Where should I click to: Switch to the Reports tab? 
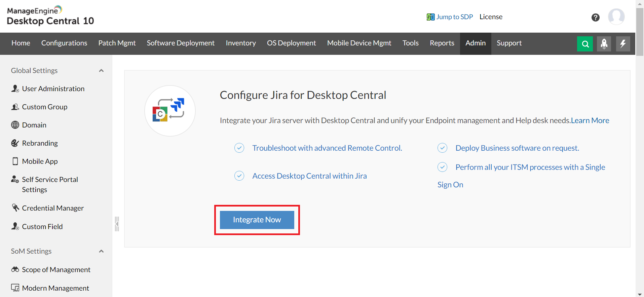(442, 43)
